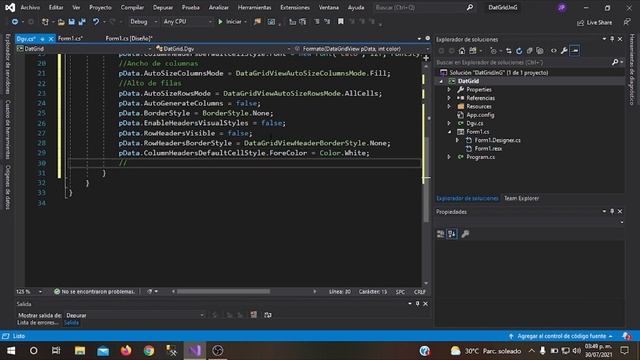Open the DatGrid.Dgv class navigation dropdown
This screenshot has width=640, height=360.
pos(223,49)
